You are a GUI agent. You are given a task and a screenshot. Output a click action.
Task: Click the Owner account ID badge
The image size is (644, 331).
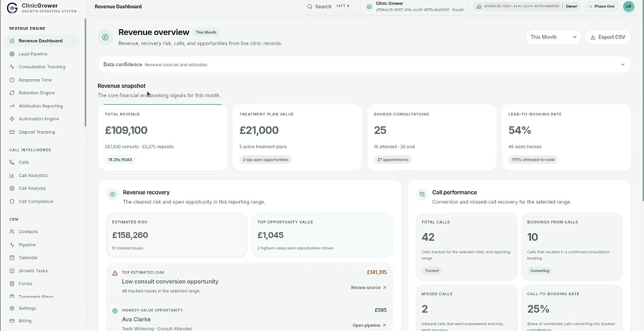528,6
